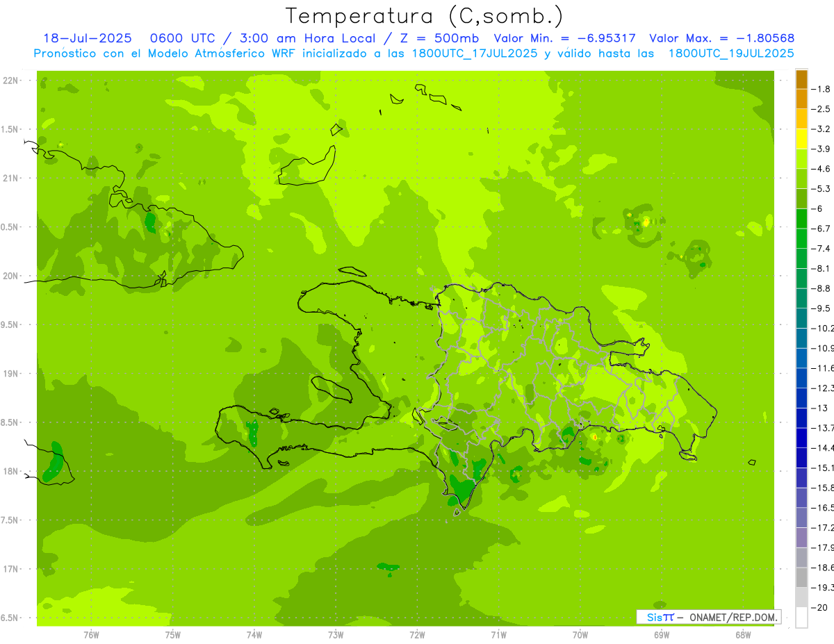Select the white swatch below -20
The height and width of the screenshot is (644, 834).
[x=801, y=618]
